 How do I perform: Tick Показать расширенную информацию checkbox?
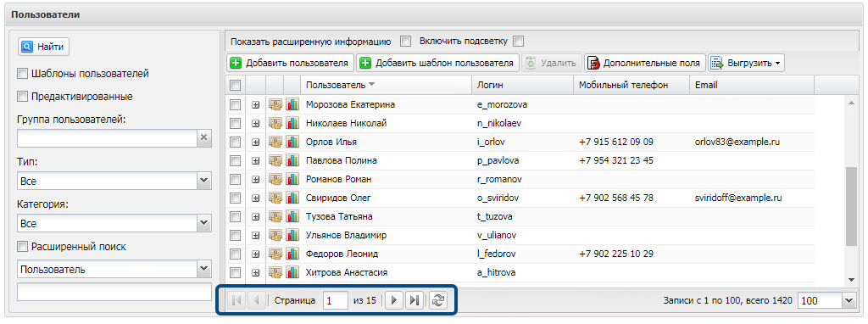tap(406, 41)
